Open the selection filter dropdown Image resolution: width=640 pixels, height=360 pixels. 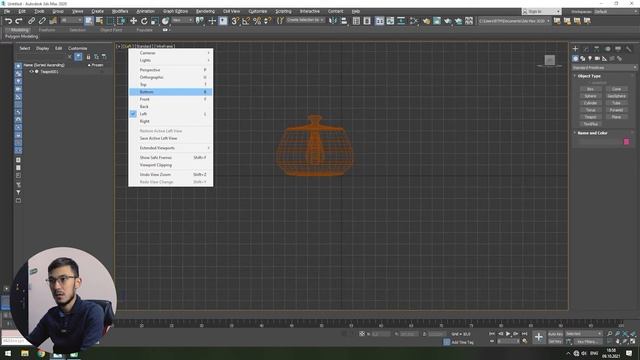71,20
